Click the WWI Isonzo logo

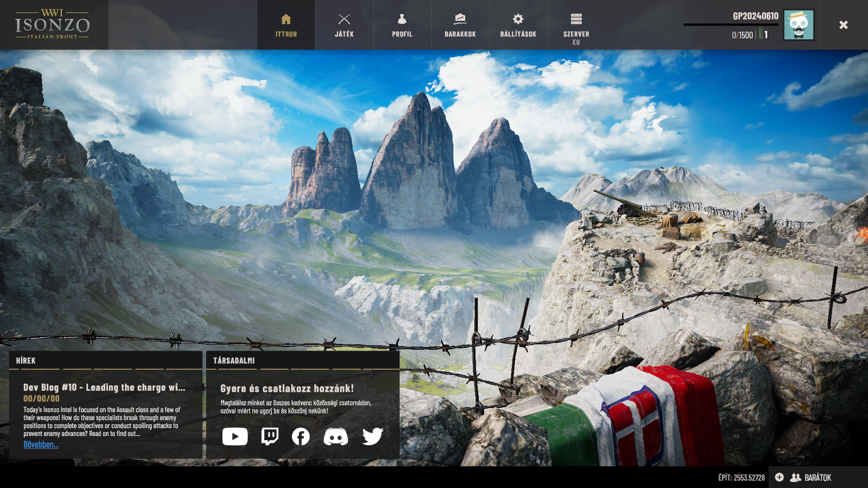pos(53,24)
